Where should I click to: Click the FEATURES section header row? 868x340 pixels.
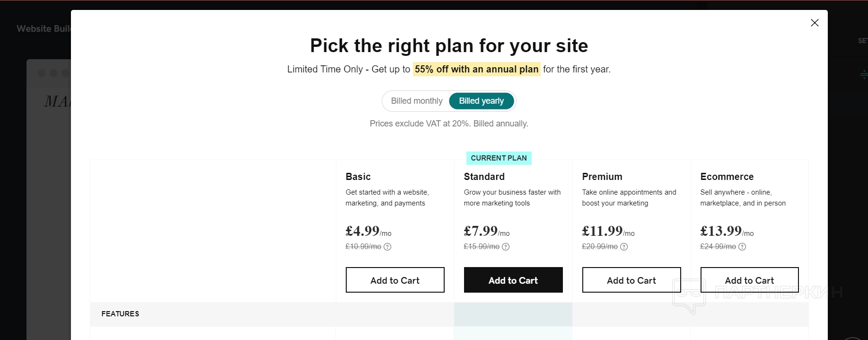[x=120, y=314]
